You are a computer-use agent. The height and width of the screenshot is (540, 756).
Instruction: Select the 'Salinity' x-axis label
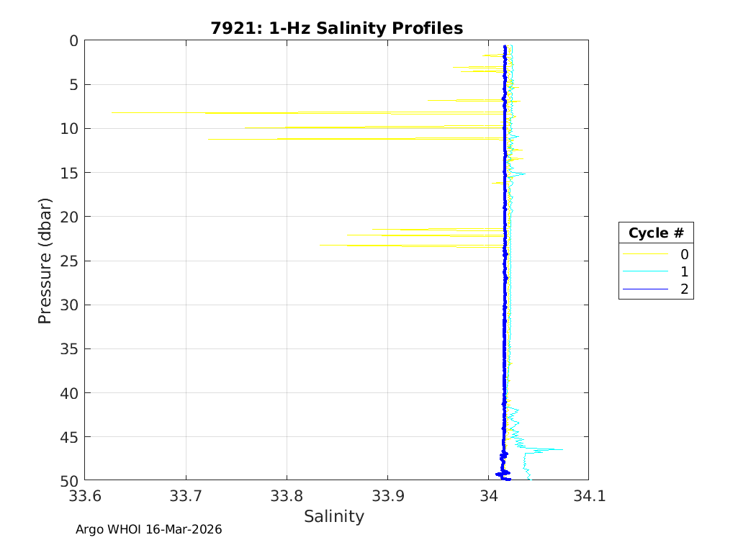[x=334, y=516]
